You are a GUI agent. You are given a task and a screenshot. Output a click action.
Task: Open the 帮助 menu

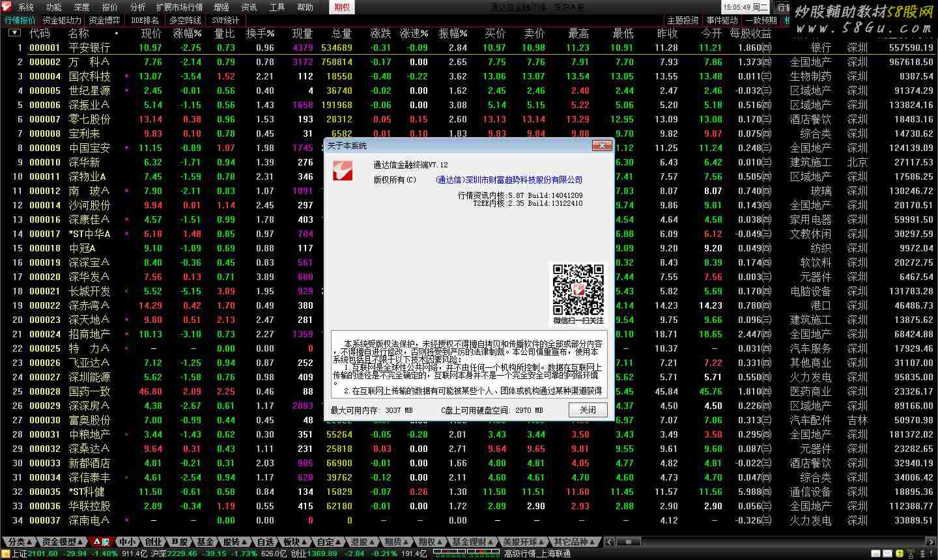pyautogui.click(x=305, y=7)
